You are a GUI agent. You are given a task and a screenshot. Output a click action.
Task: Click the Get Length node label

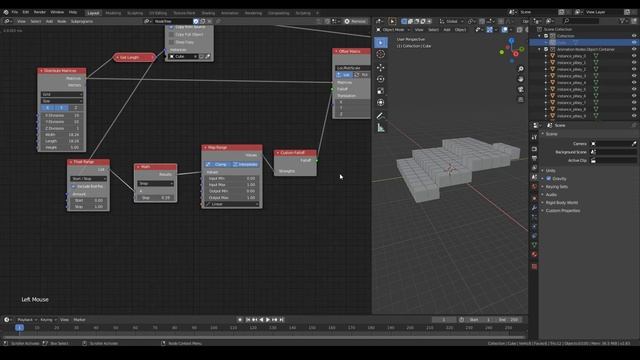tap(129, 58)
